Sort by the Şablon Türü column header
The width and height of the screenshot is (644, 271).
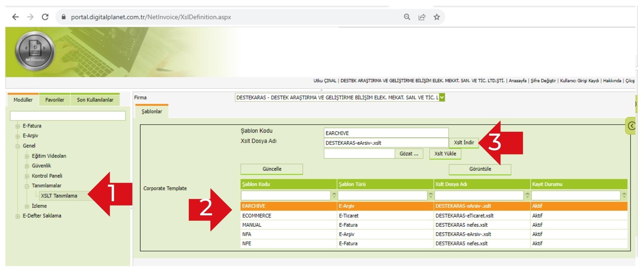pyautogui.click(x=385, y=184)
